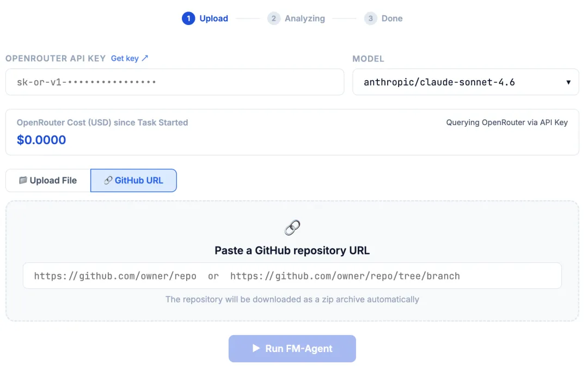Open the Model dropdown showing anthropic/claude-sonnet-4.6
588x371 pixels.
pos(465,82)
